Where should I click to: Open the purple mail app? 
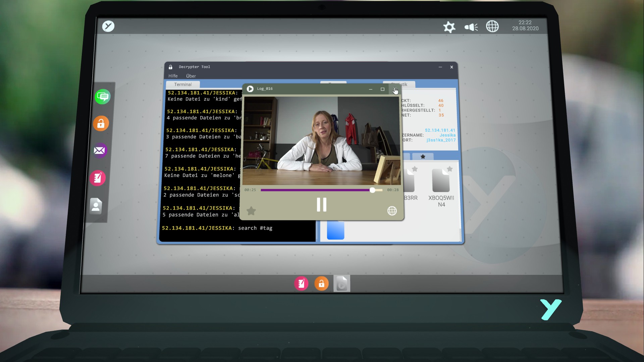click(x=100, y=150)
